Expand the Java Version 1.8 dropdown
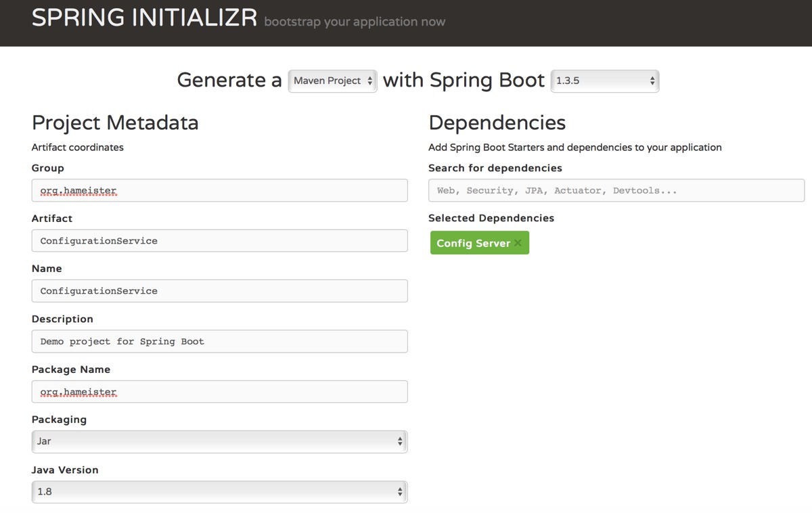 [219, 492]
